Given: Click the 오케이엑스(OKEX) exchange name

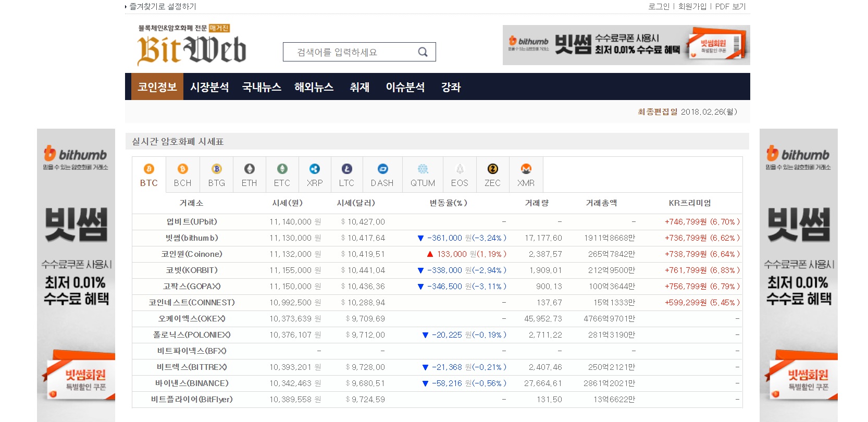Looking at the screenshot, I should pyautogui.click(x=192, y=319).
